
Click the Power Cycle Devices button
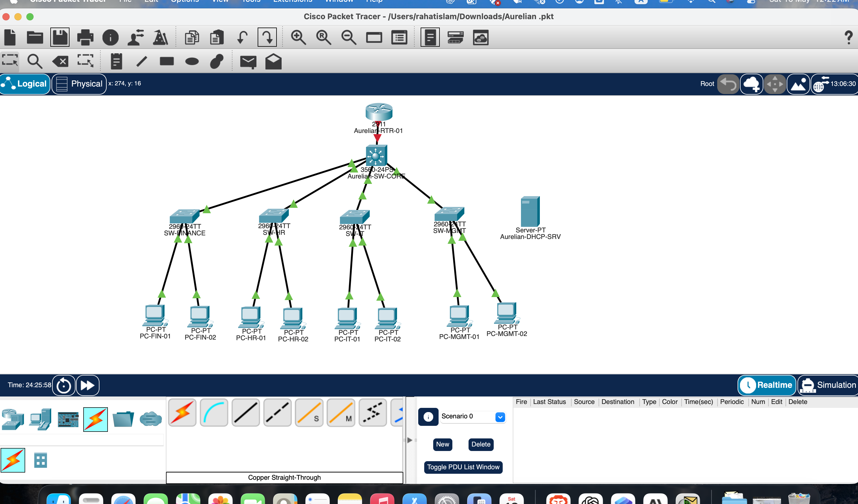point(64,385)
